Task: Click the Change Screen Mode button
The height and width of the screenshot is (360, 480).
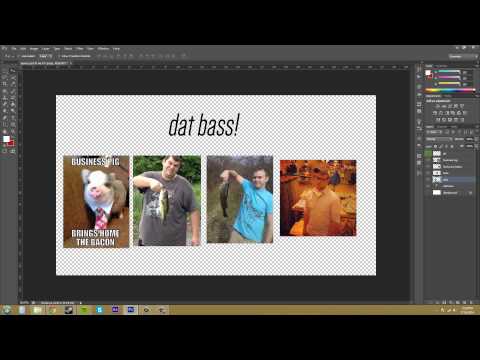Action: coord(13,151)
